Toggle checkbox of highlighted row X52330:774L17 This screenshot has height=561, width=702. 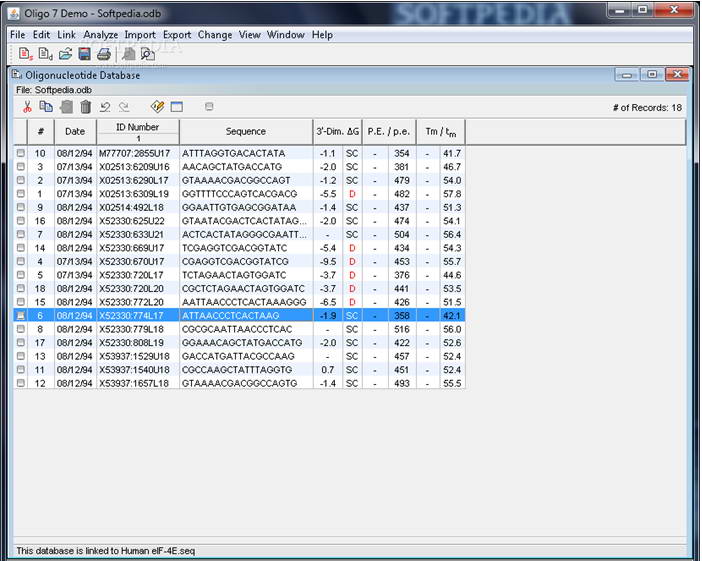click(x=21, y=316)
